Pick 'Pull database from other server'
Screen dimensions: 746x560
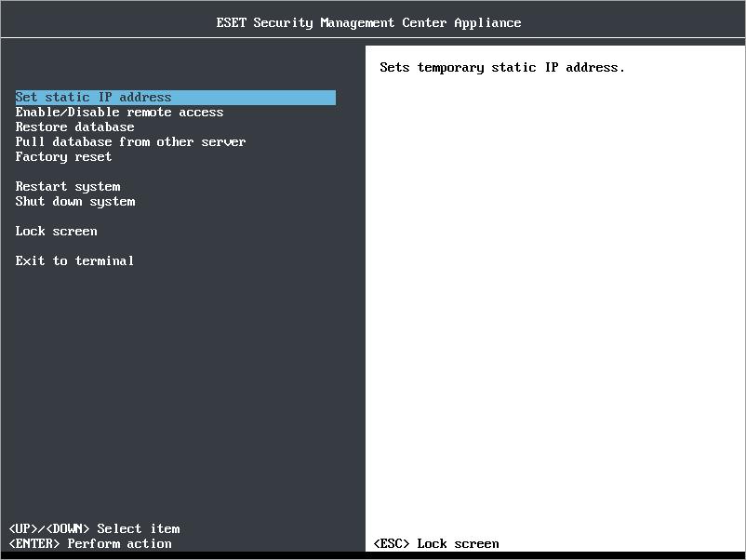click(x=130, y=141)
